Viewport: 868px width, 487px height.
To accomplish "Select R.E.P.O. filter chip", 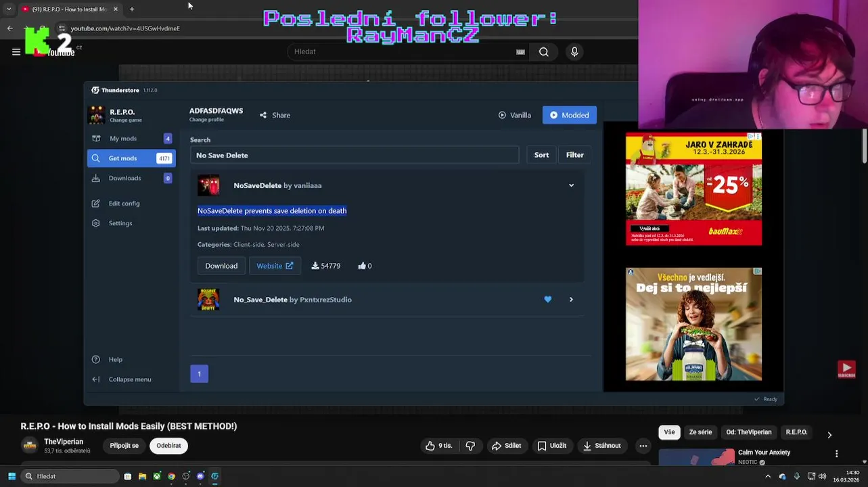I will pos(796,432).
